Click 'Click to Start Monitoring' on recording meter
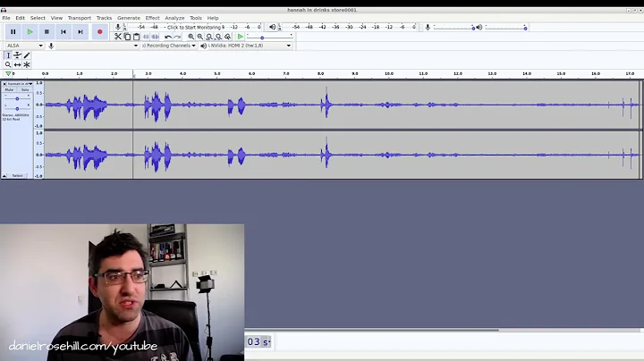The width and height of the screenshot is (644, 361). coord(195,27)
